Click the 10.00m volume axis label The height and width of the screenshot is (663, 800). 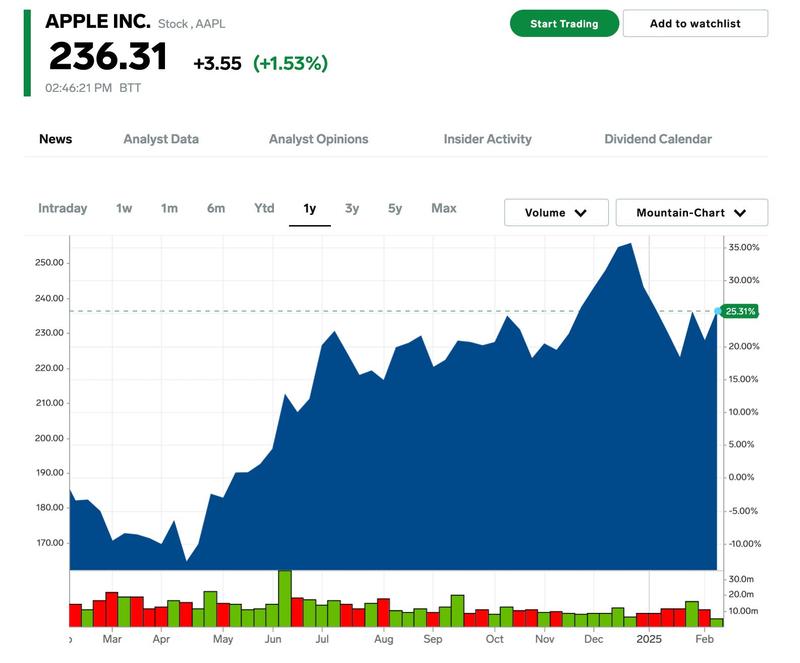[x=743, y=610]
